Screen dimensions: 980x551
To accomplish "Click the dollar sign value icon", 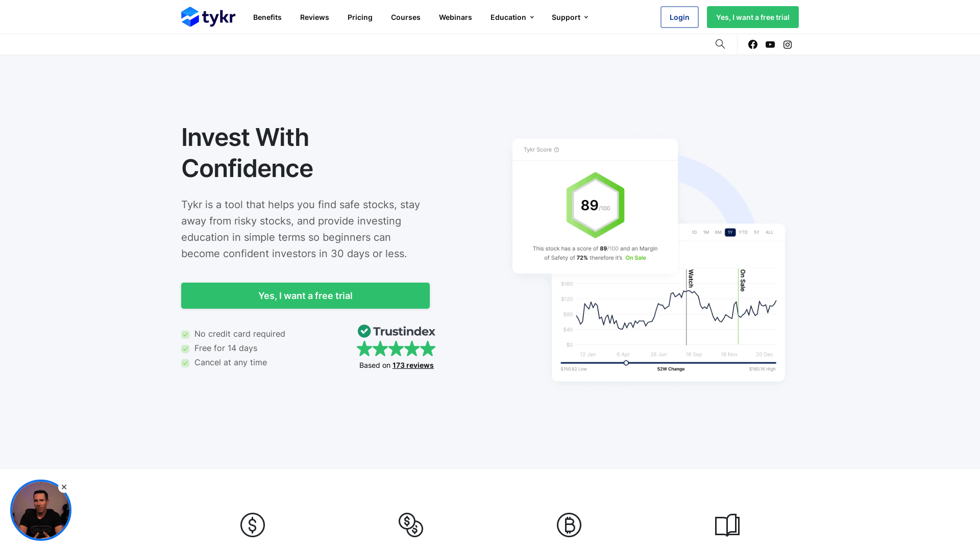I will tap(252, 524).
